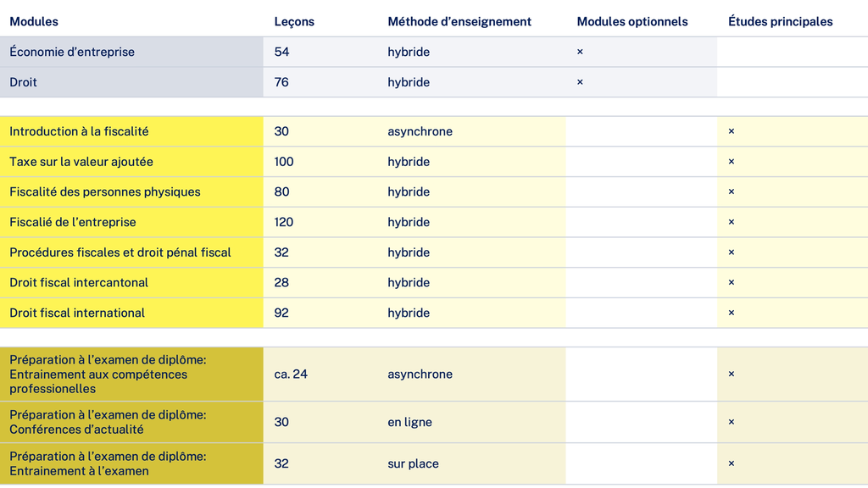868x488 pixels.
Task: Select the Économie d'entreprise module cell
Action: point(72,52)
